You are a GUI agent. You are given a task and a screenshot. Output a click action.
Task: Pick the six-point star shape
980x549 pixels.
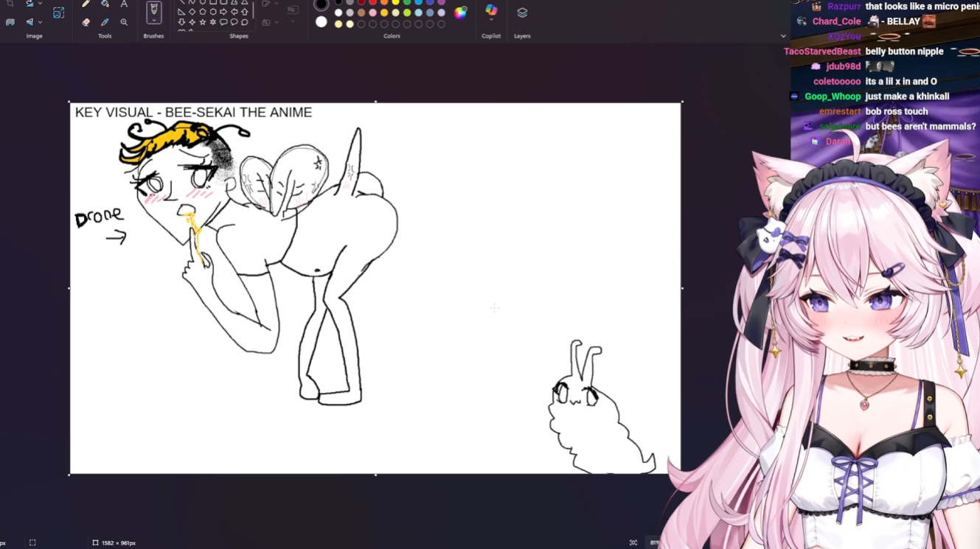point(213,22)
